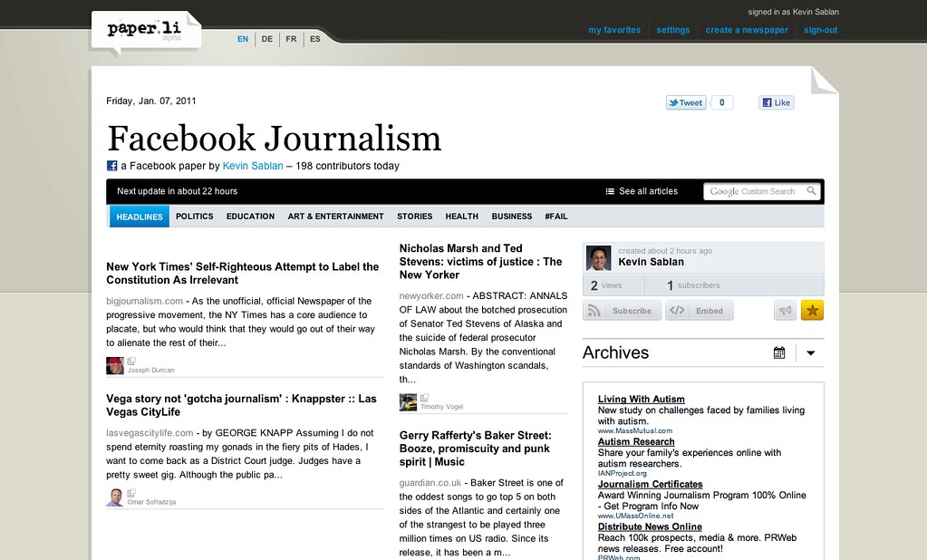Click the bigjournalism.com source link
Screen dimensions: 927x560
tap(145, 301)
